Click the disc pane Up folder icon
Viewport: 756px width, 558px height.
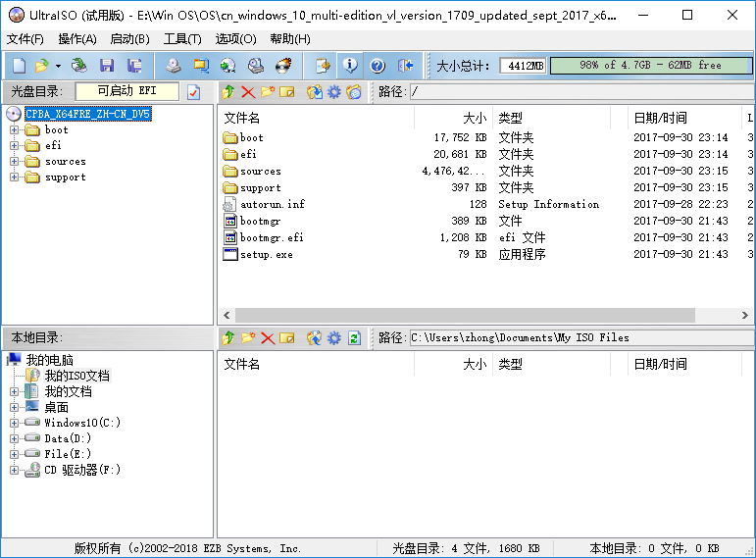[228, 91]
